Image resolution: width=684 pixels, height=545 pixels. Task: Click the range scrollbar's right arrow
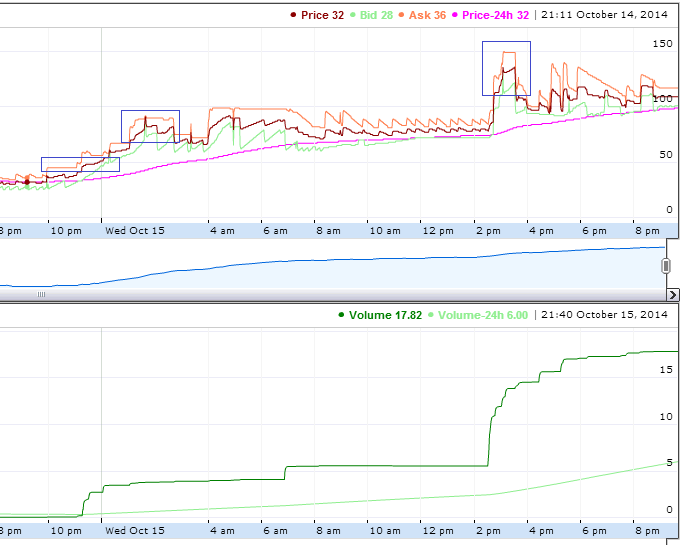tap(673, 295)
